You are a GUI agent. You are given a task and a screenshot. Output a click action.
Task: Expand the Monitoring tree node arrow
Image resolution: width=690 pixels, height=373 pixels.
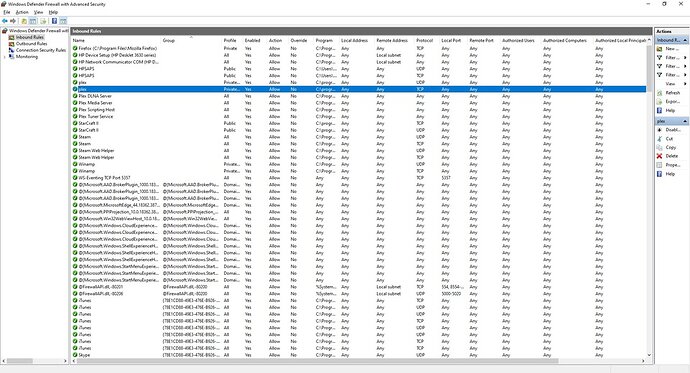coord(5,57)
